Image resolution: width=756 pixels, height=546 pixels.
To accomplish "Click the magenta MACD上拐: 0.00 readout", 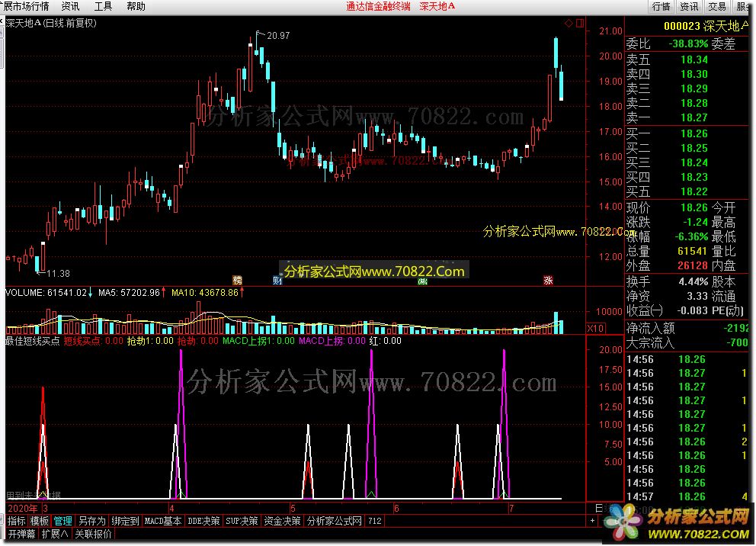I will pyautogui.click(x=332, y=341).
